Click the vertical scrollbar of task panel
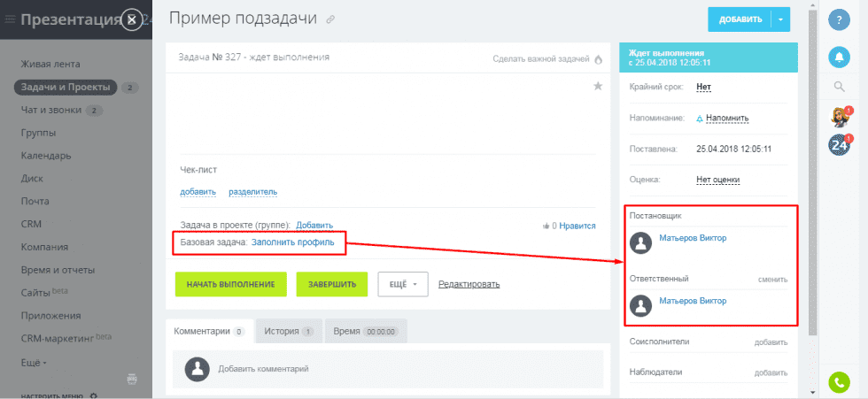This screenshot has height=399, width=868. pyautogui.click(x=813, y=172)
